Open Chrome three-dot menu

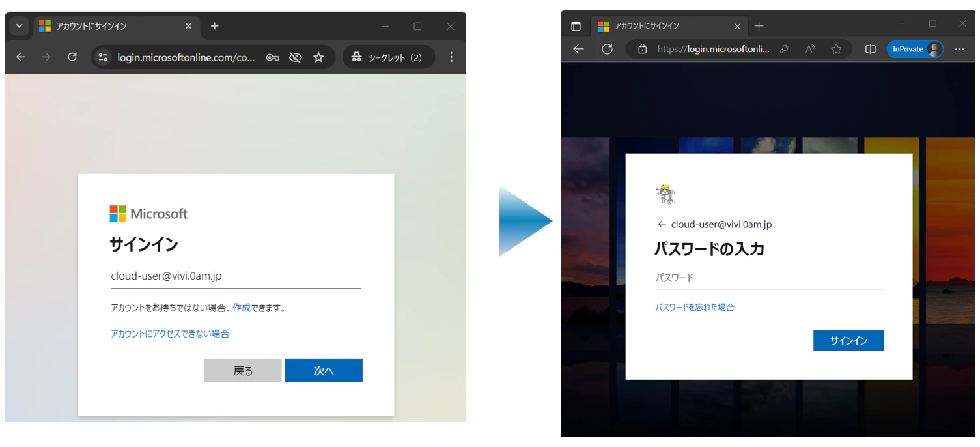451,57
